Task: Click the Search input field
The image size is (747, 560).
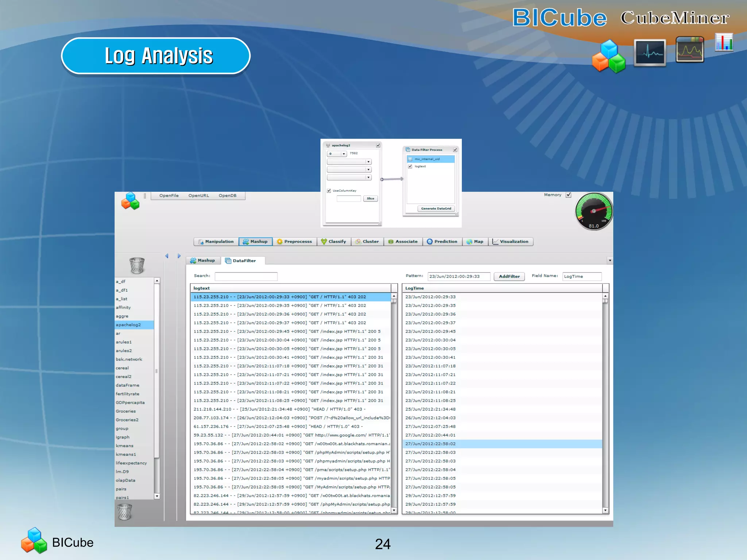Action: click(246, 276)
